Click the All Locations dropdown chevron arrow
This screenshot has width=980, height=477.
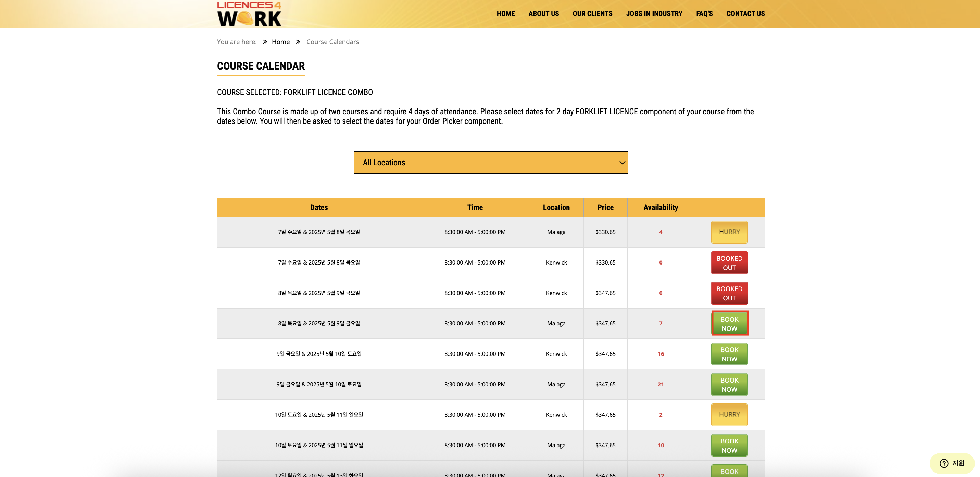622,162
